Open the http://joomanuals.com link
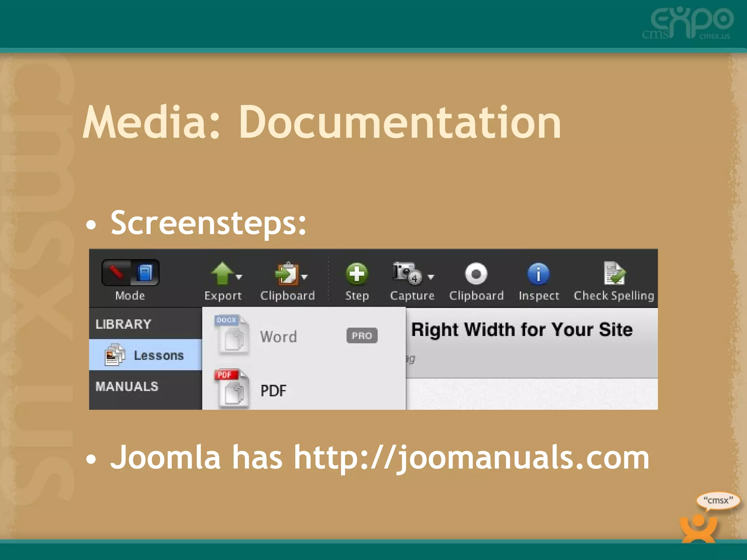This screenshot has height=560, width=747. click(x=472, y=458)
